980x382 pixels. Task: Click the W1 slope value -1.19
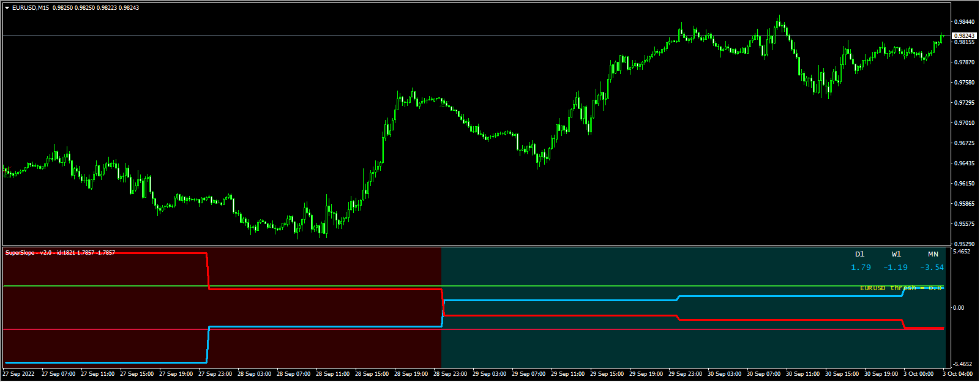click(896, 268)
